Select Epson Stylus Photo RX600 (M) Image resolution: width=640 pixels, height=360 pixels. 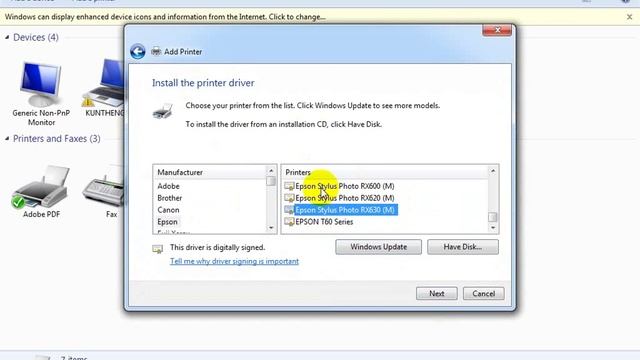click(344, 186)
